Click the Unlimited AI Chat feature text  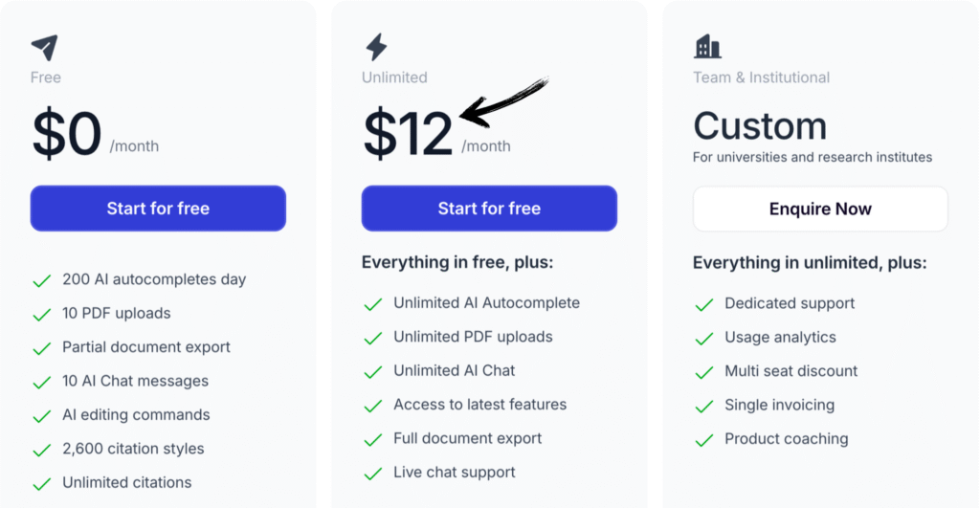tap(454, 370)
